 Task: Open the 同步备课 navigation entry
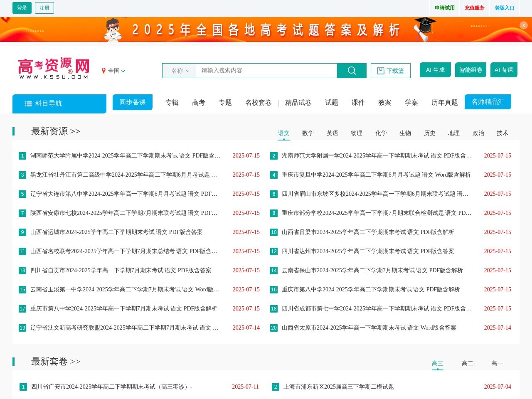[x=133, y=102]
